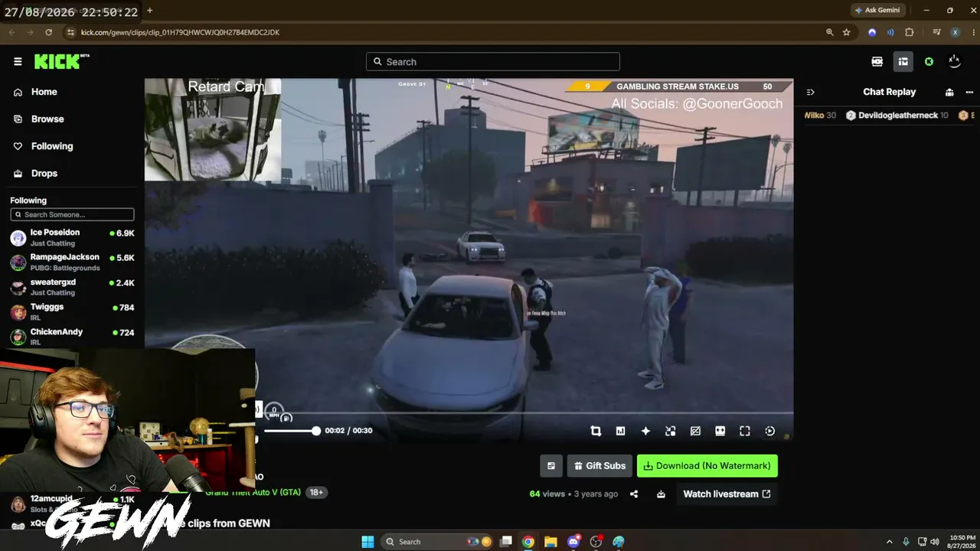Click the blue arc extension icon in Chrome toolbar
This screenshot has height=551, width=980.
(872, 32)
